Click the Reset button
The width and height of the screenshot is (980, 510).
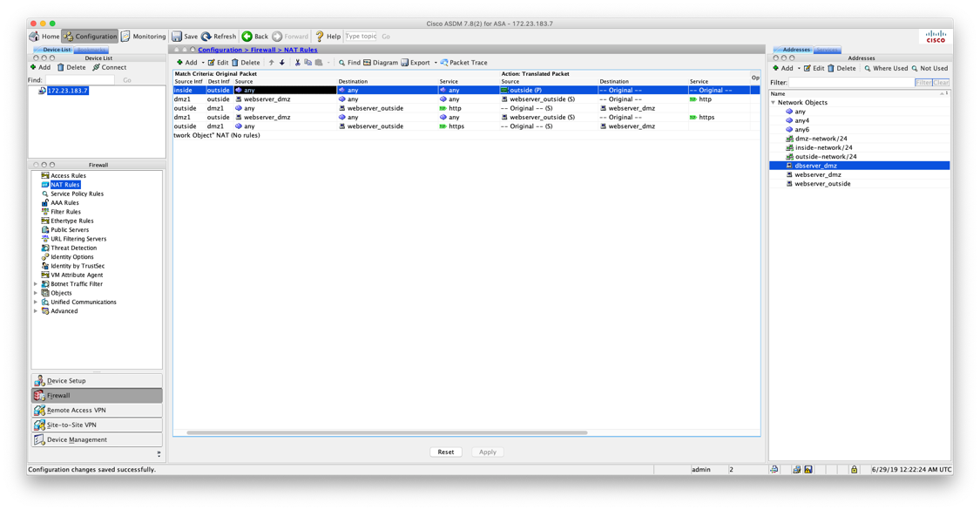(x=446, y=452)
